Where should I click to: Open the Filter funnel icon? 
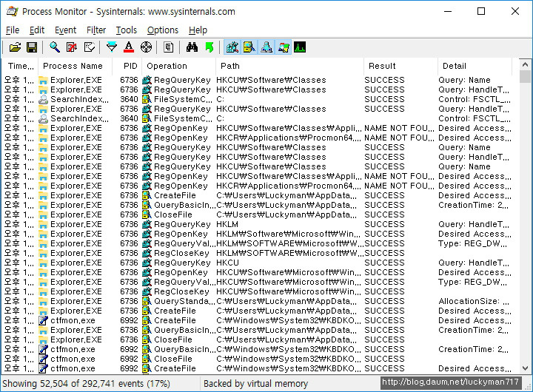(112, 47)
